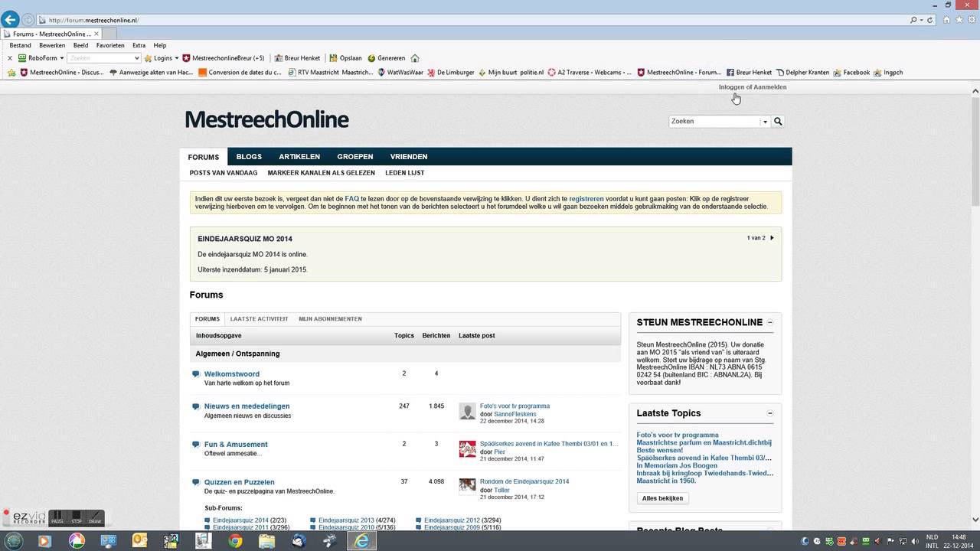
Task: Select the GROEPEN navigation tab
Action: point(355,157)
